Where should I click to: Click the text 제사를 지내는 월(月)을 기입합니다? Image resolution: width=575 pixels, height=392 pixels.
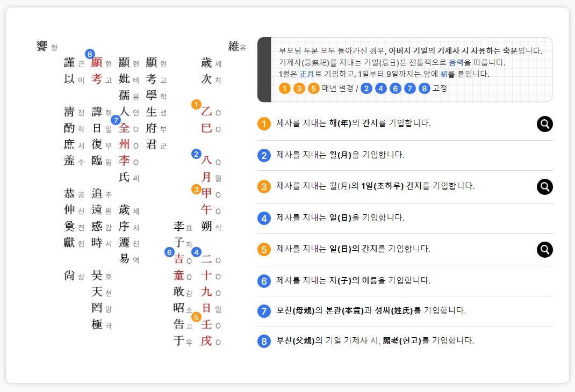click(340, 155)
